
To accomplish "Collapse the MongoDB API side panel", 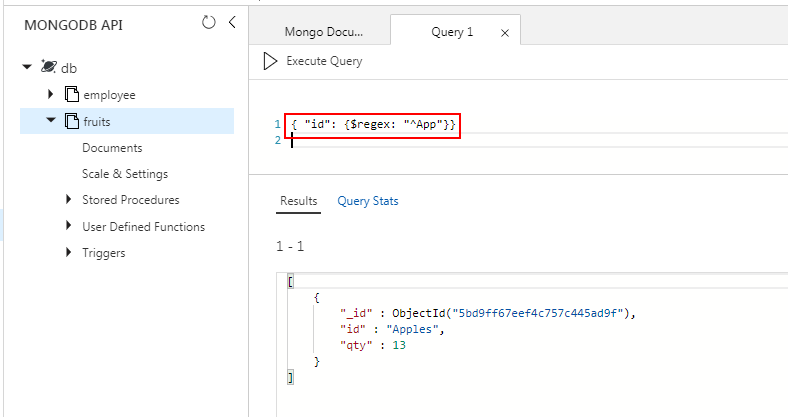I will 232,23.
